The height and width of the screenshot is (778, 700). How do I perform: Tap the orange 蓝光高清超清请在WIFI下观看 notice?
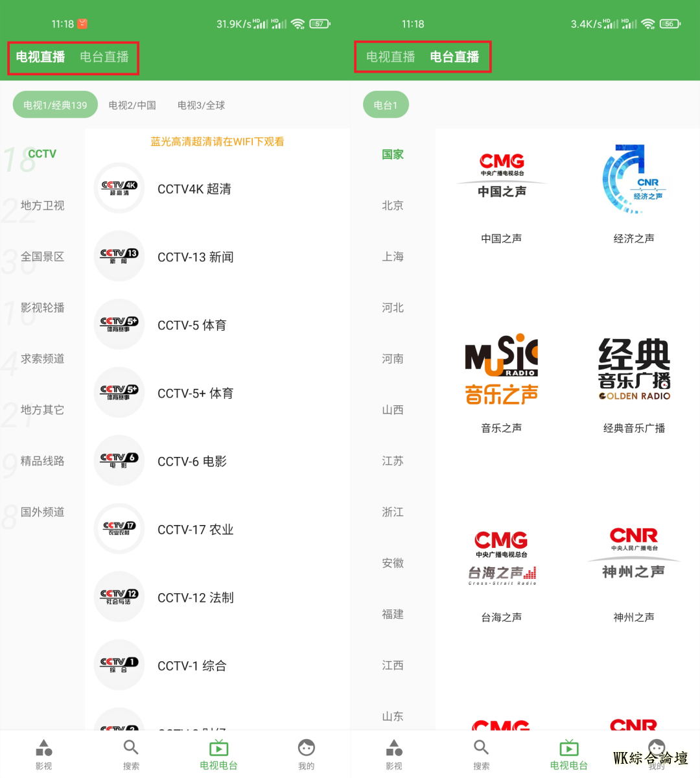pyautogui.click(x=218, y=142)
